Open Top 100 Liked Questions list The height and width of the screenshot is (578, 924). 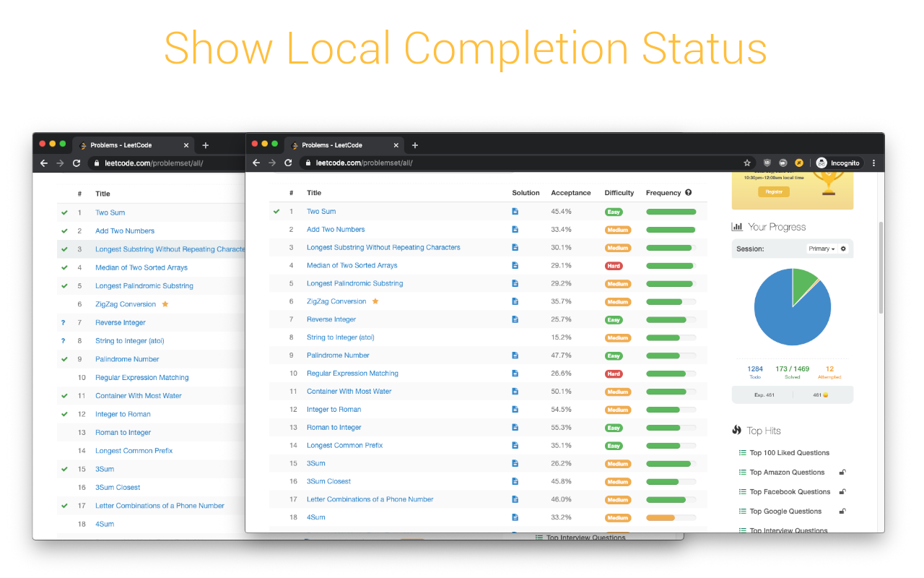[x=790, y=453]
